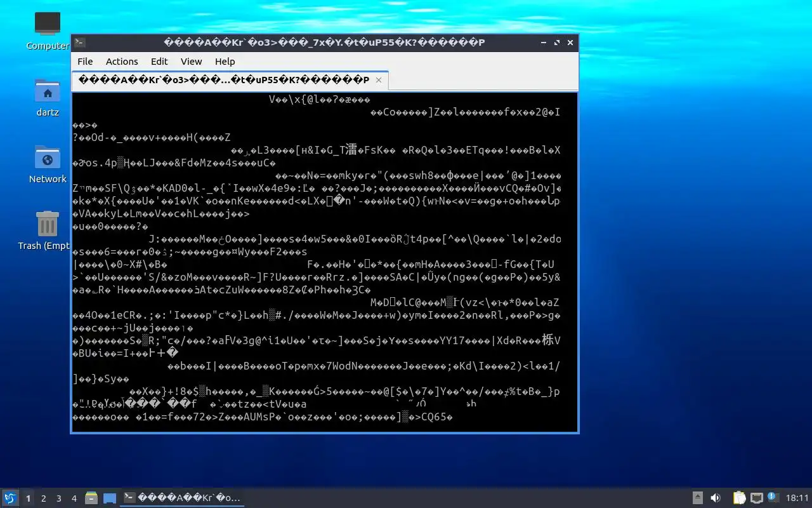
Task: Click inside the terminal output area
Action: [x=325, y=262]
